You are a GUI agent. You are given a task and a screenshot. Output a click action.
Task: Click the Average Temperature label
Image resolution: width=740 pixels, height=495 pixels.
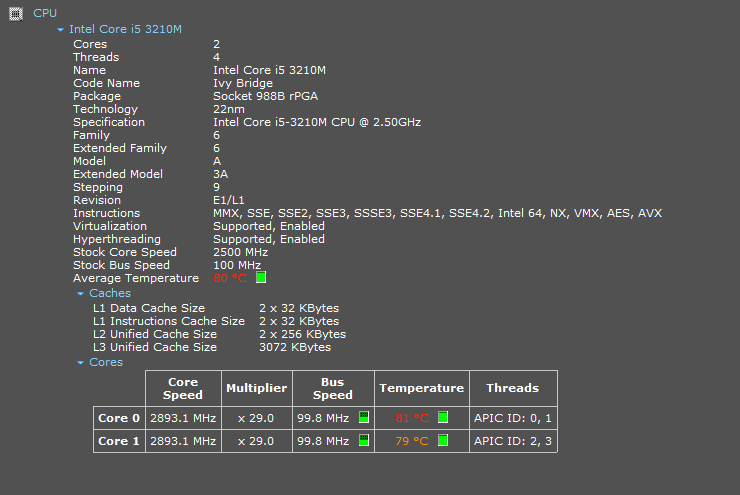tap(136, 278)
